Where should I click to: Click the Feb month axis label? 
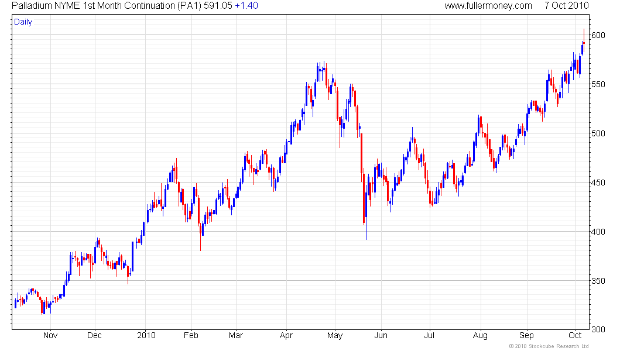coord(191,335)
